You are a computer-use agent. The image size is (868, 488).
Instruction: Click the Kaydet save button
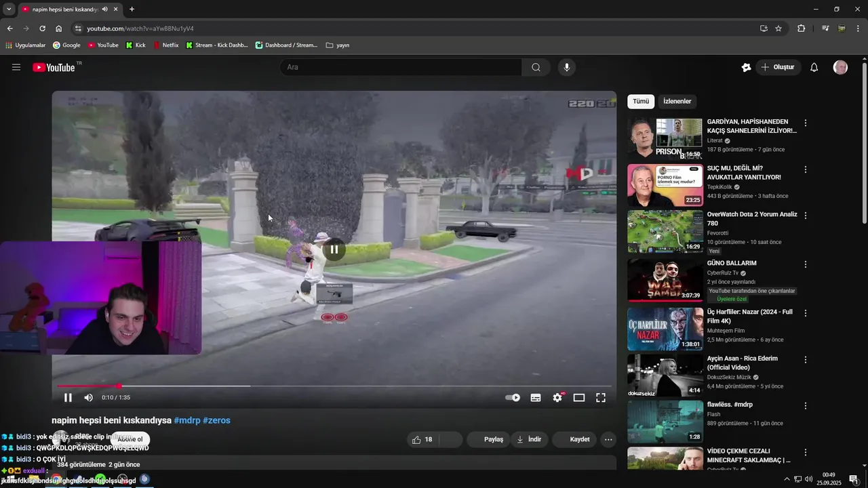click(x=574, y=439)
